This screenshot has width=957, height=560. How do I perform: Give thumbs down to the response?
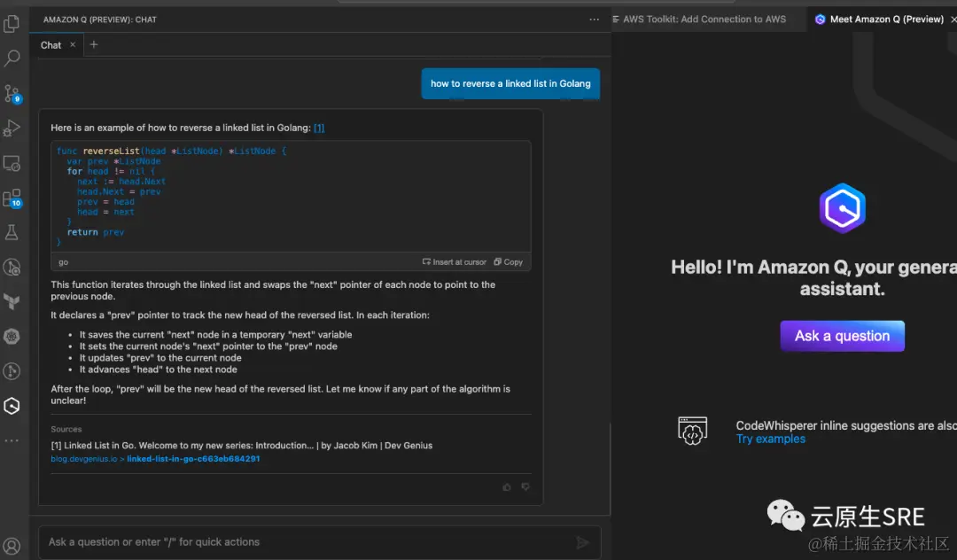tap(525, 486)
